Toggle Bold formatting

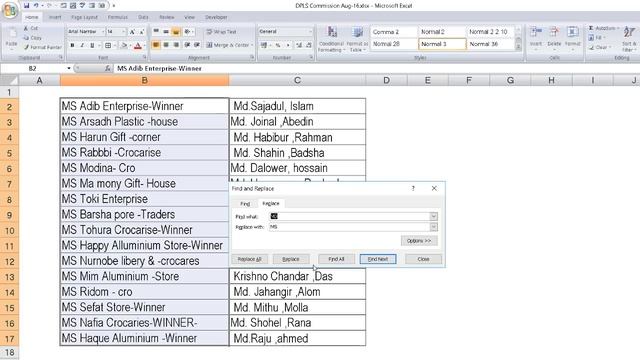[x=72, y=45]
